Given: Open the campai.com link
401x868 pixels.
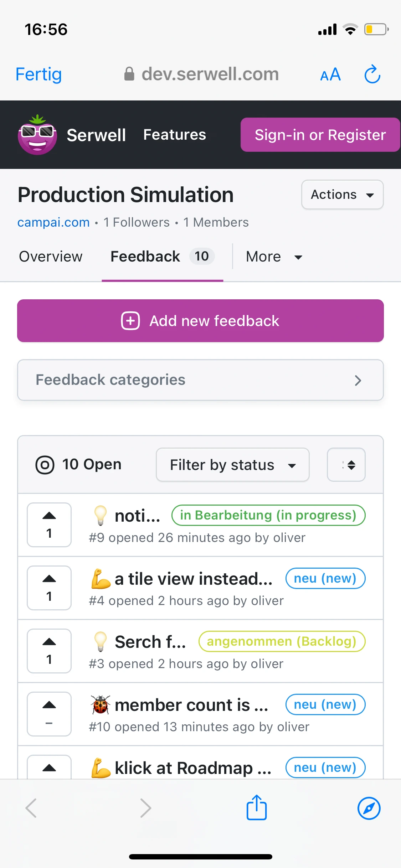Looking at the screenshot, I should 53,222.
